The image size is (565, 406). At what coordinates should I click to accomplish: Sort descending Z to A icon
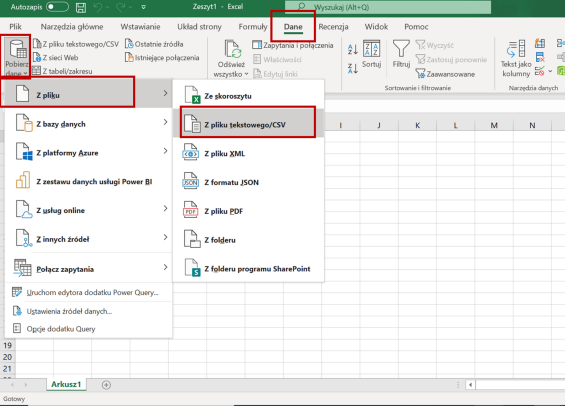click(353, 68)
